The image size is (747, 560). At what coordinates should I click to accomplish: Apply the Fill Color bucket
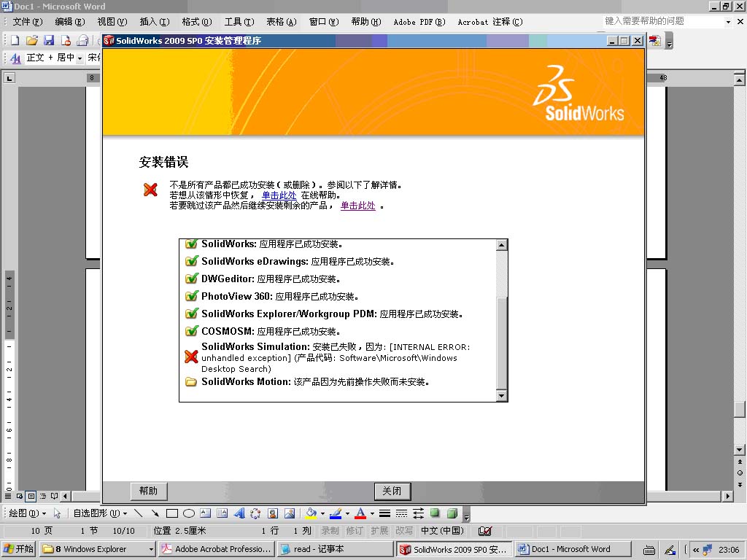[311, 513]
